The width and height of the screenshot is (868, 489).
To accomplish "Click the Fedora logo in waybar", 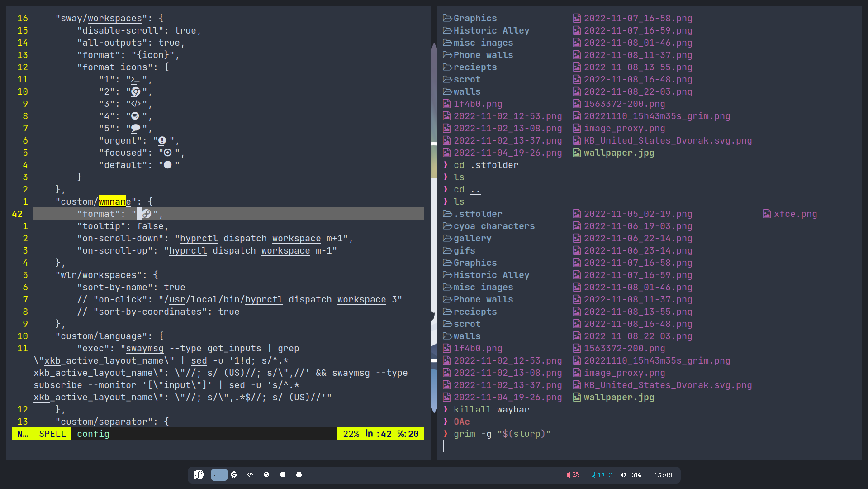I will point(198,475).
